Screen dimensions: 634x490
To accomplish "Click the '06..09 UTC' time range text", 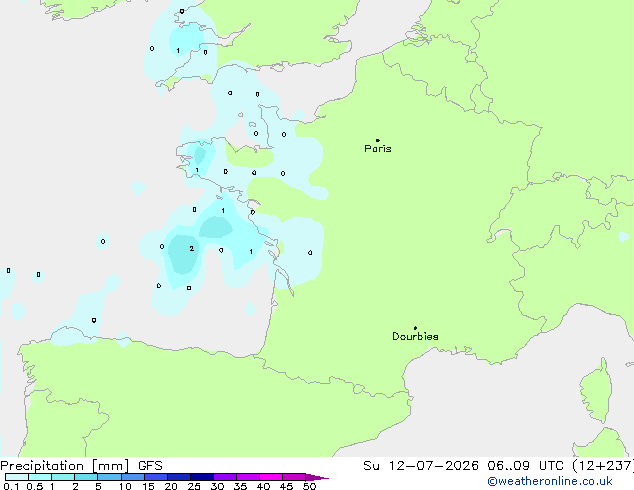I will pyautogui.click(x=525, y=466).
